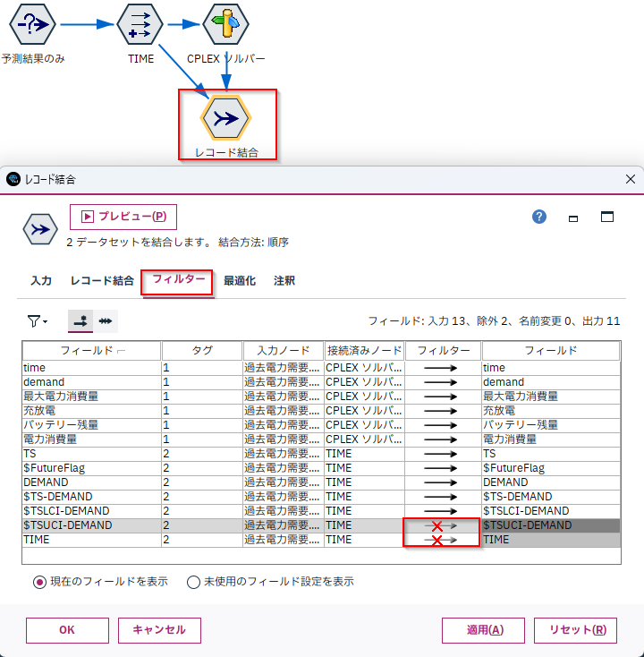Edit output field name $TSUCI-DEMAND

(x=551, y=525)
